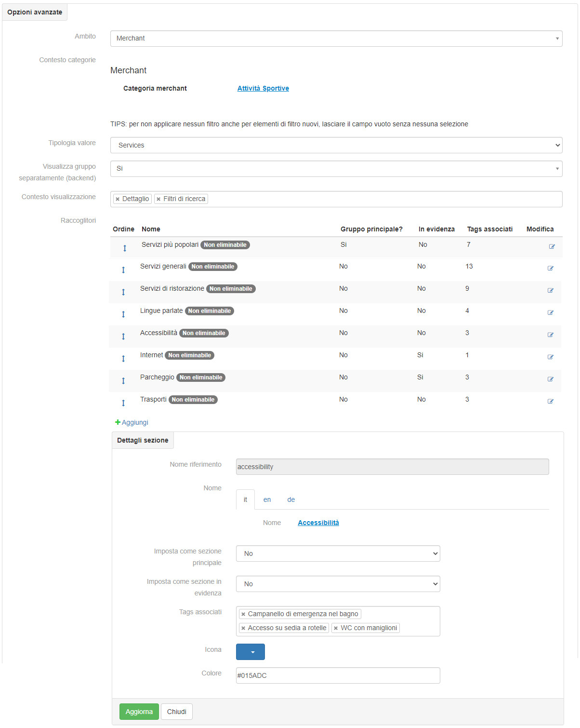Open the Icona picker dropdown button

coord(250,652)
